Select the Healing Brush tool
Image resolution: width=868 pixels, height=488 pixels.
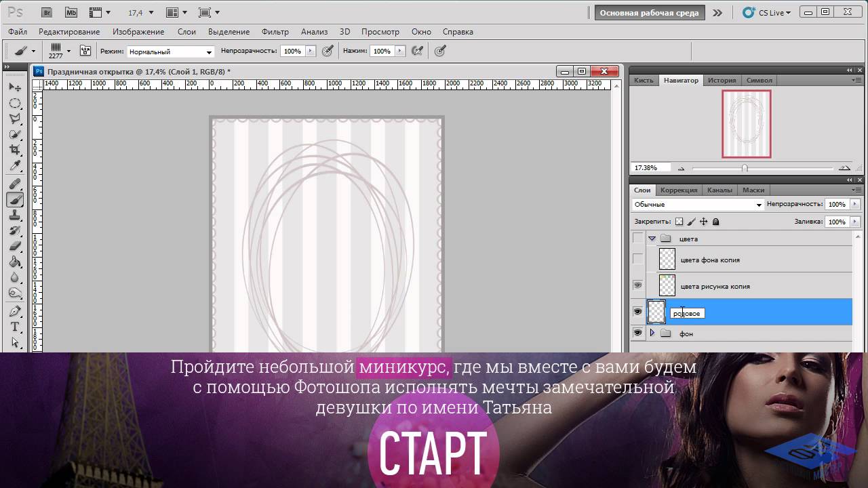pos(15,184)
